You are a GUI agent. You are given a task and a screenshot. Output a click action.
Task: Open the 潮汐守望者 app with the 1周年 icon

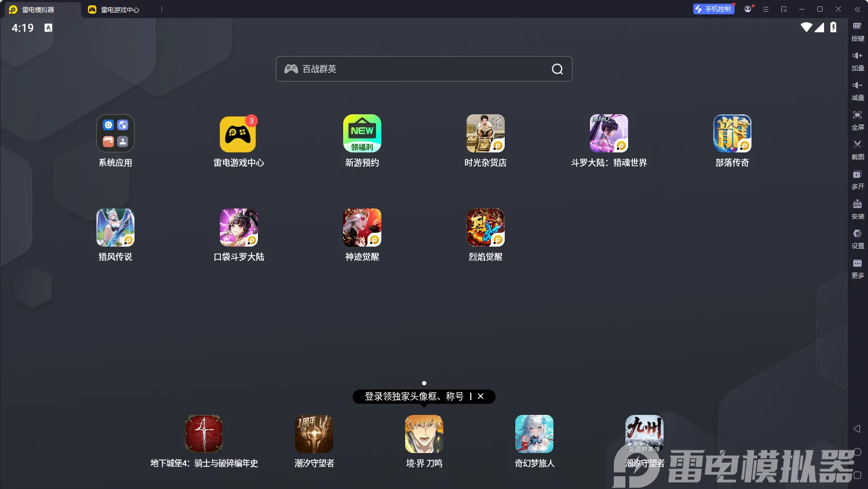tap(314, 434)
